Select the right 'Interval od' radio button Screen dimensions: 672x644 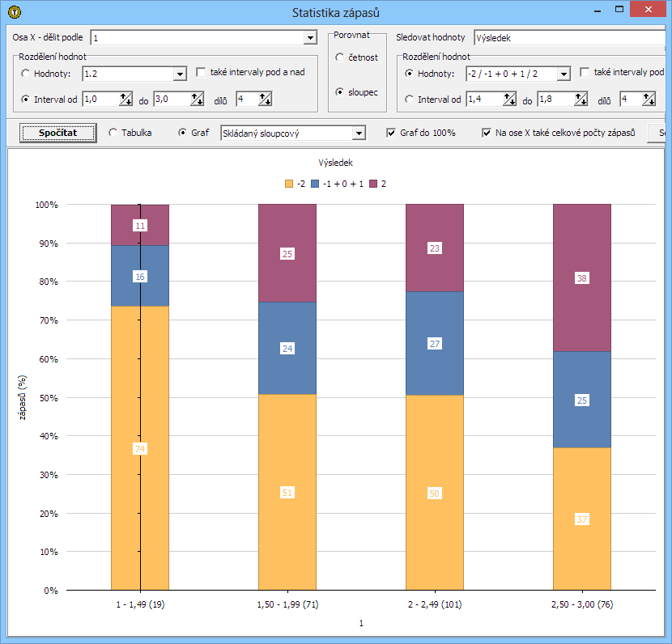[410, 100]
